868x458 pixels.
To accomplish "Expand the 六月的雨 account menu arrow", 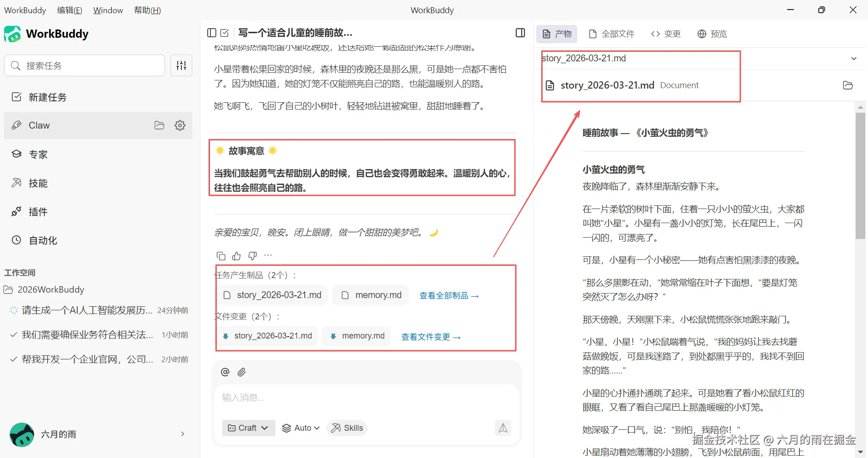I will (183, 434).
